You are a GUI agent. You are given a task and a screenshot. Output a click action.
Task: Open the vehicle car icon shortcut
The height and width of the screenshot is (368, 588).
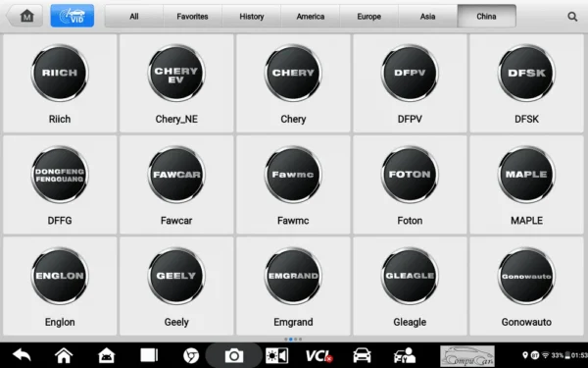coord(362,355)
